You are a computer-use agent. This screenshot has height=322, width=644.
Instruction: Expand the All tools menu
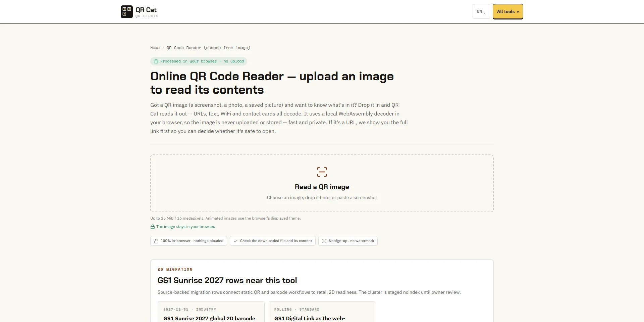[508, 11]
